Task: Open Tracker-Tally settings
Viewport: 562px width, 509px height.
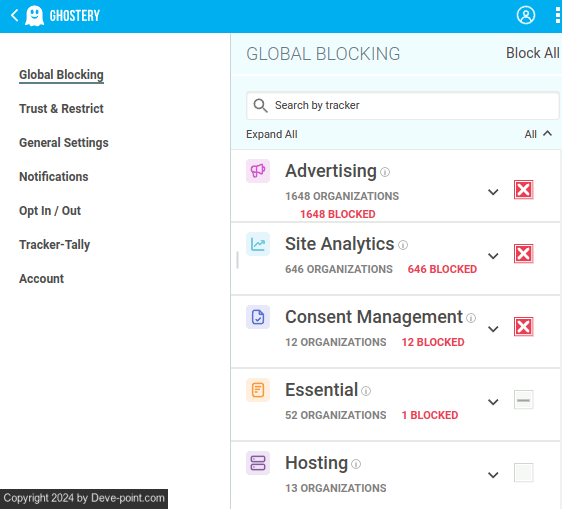Action: 54,245
